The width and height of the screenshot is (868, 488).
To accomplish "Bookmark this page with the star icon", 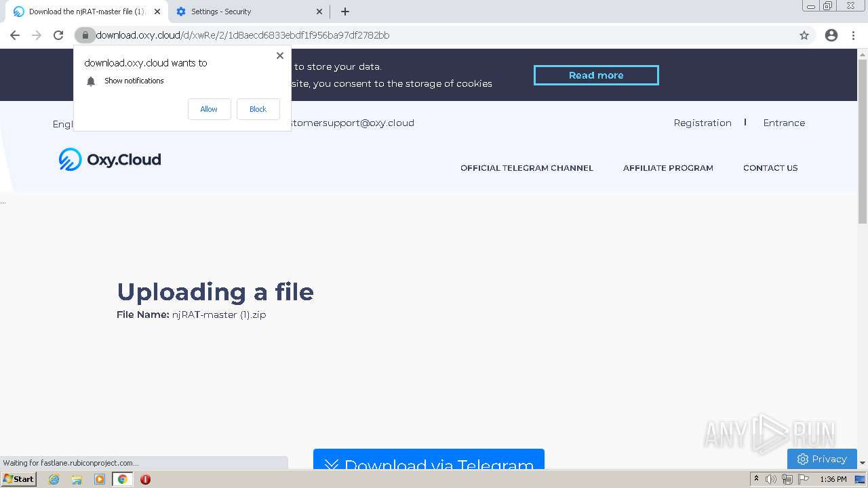I will click(x=804, y=35).
